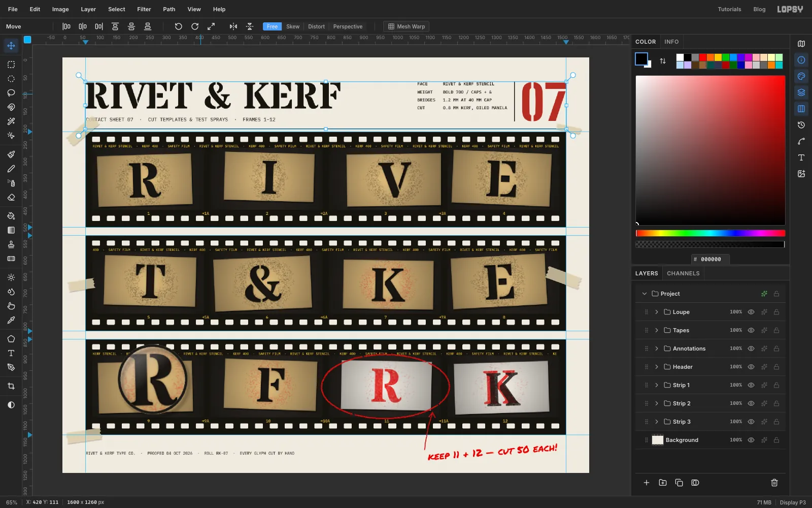Hide the Header layer group
This screenshot has width=812, height=508.
[x=751, y=367]
